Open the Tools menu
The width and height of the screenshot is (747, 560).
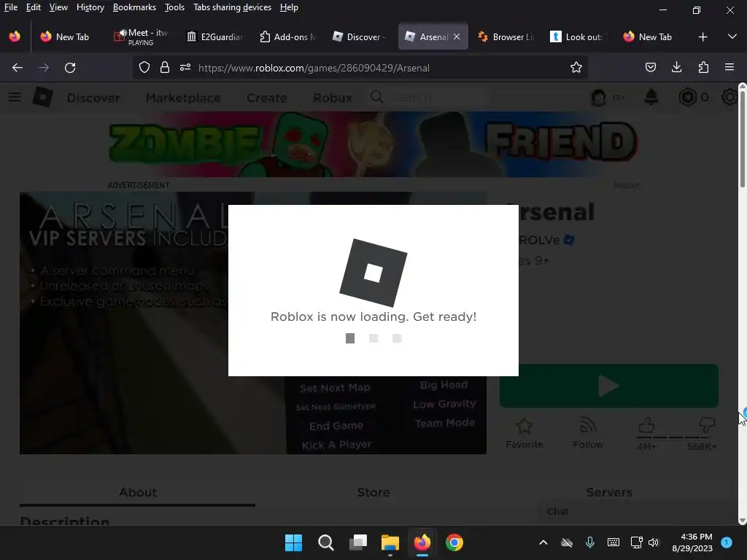[x=174, y=7]
